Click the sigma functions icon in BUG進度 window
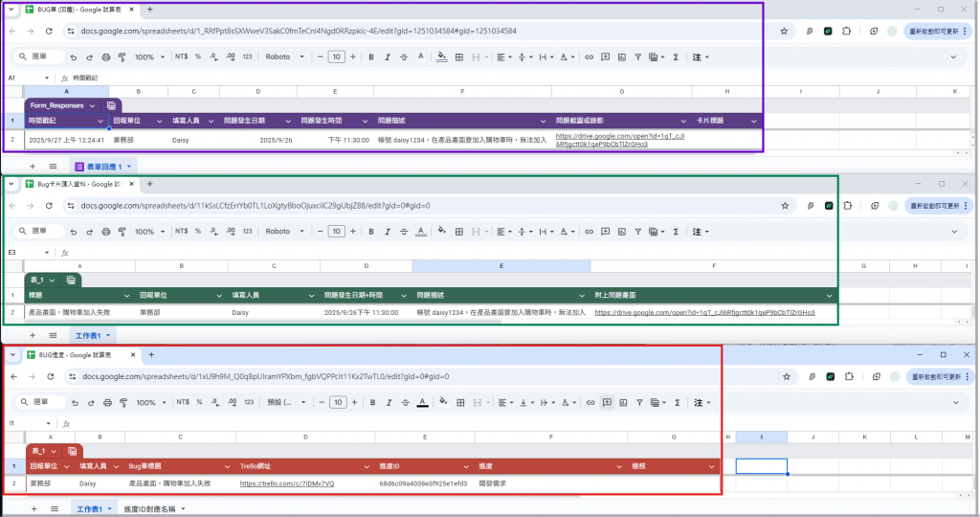 [677, 403]
